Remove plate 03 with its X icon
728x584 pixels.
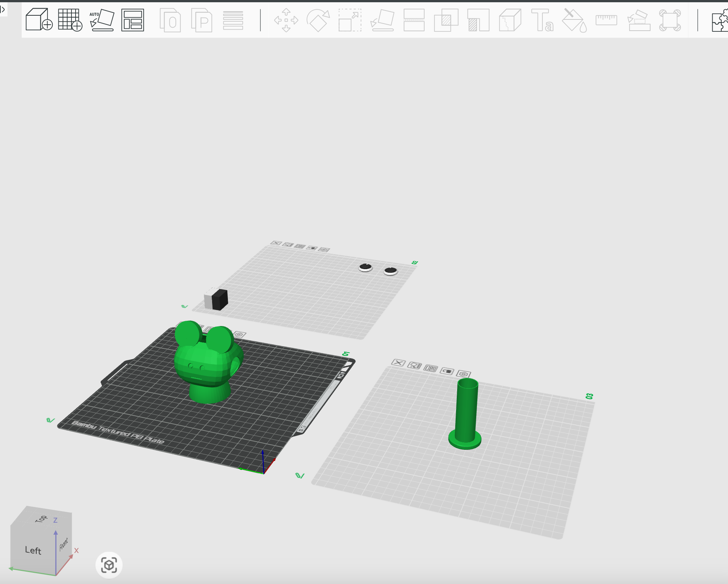click(x=398, y=363)
